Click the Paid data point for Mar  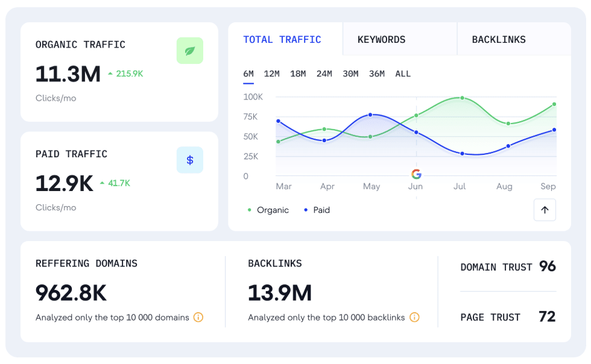point(278,121)
